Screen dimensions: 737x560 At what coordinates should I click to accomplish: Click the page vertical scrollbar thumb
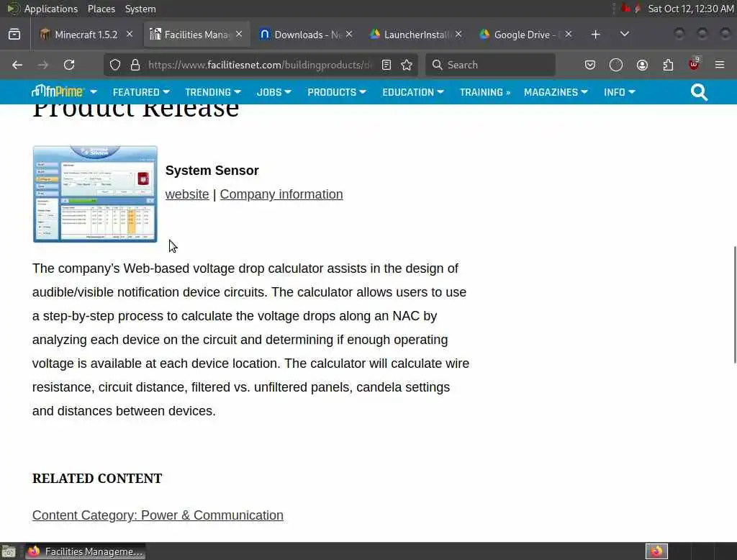pos(735,304)
